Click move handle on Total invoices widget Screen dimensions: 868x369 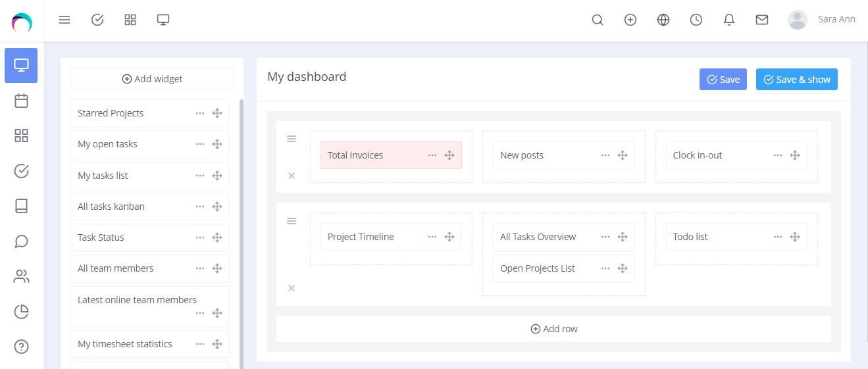tap(449, 155)
